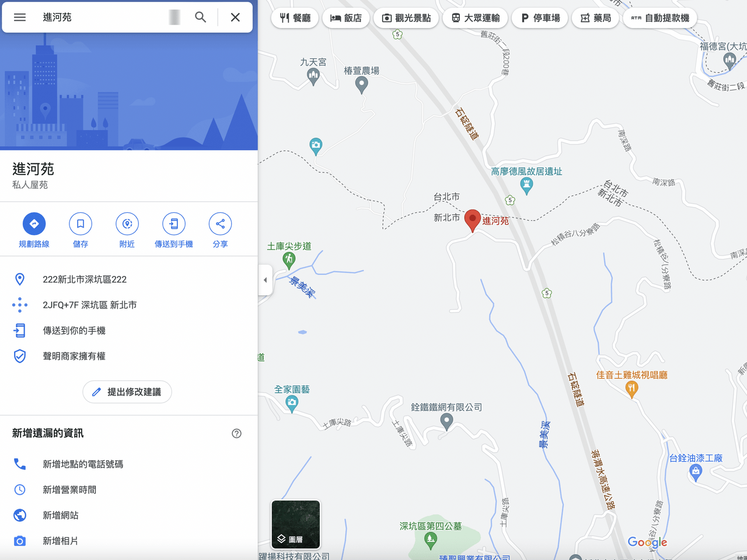Open the 圖層 layers thumbnail
The image size is (747, 560).
[296, 524]
